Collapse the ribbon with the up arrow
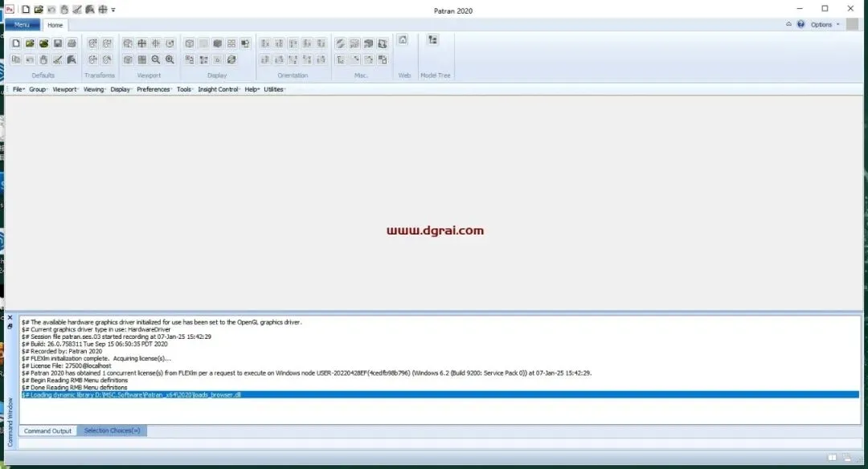The image size is (868, 469). tap(789, 24)
